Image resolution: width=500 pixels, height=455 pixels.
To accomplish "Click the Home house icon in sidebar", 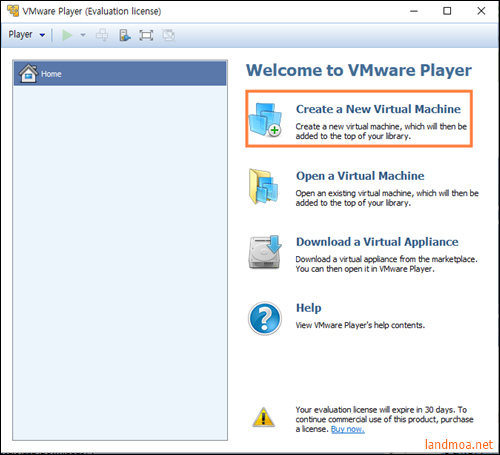I will point(28,73).
